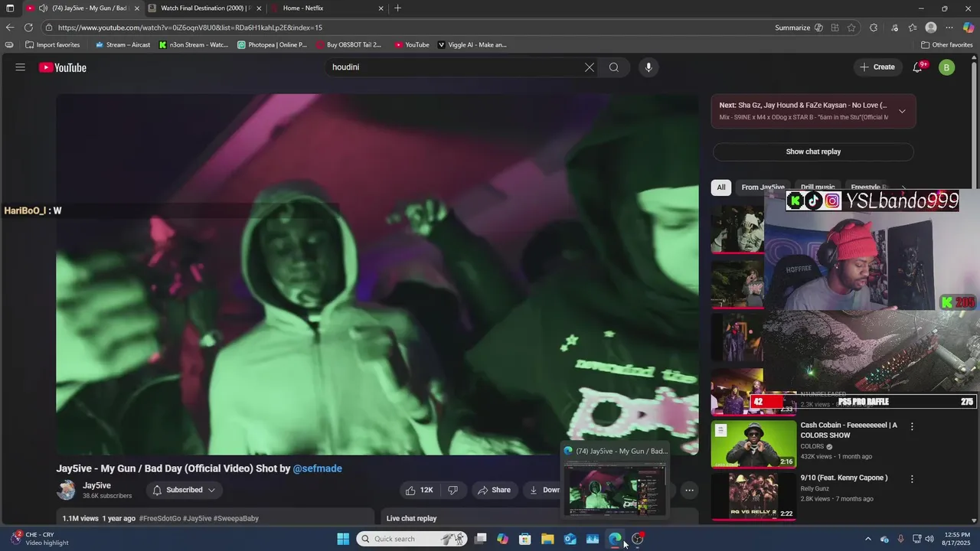Select the Drill music chip
The width and height of the screenshot is (980, 551).
pos(818,187)
